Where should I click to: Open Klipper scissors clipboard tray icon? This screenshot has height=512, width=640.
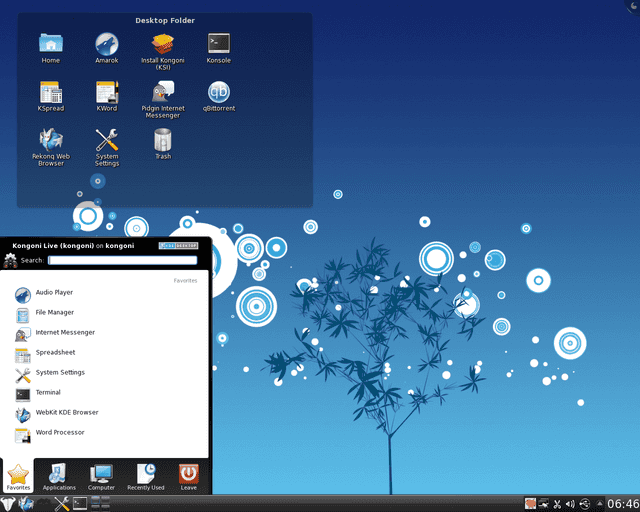557,504
